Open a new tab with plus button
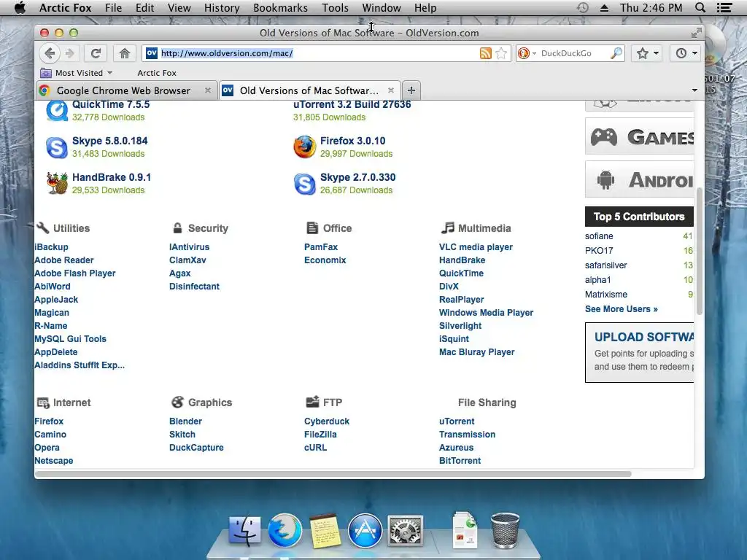The image size is (747, 560). (x=411, y=90)
